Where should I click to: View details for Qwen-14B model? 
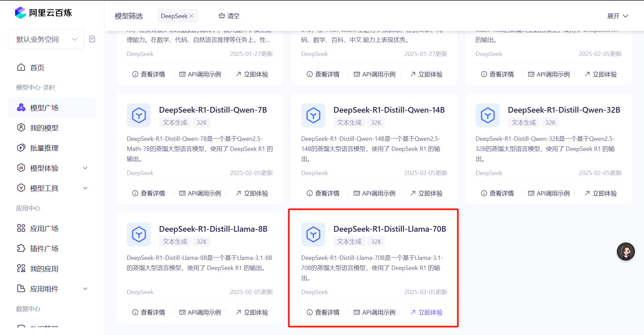tap(323, 193)
